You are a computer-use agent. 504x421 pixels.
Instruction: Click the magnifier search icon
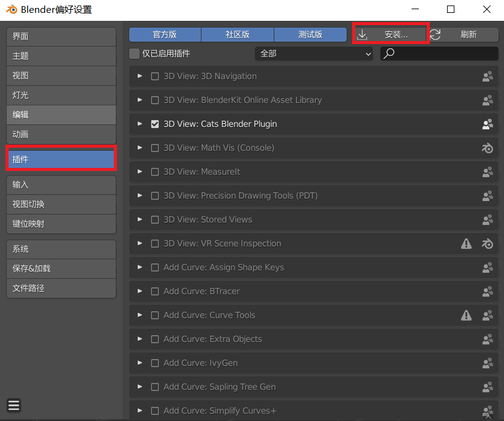click(389, 53)
